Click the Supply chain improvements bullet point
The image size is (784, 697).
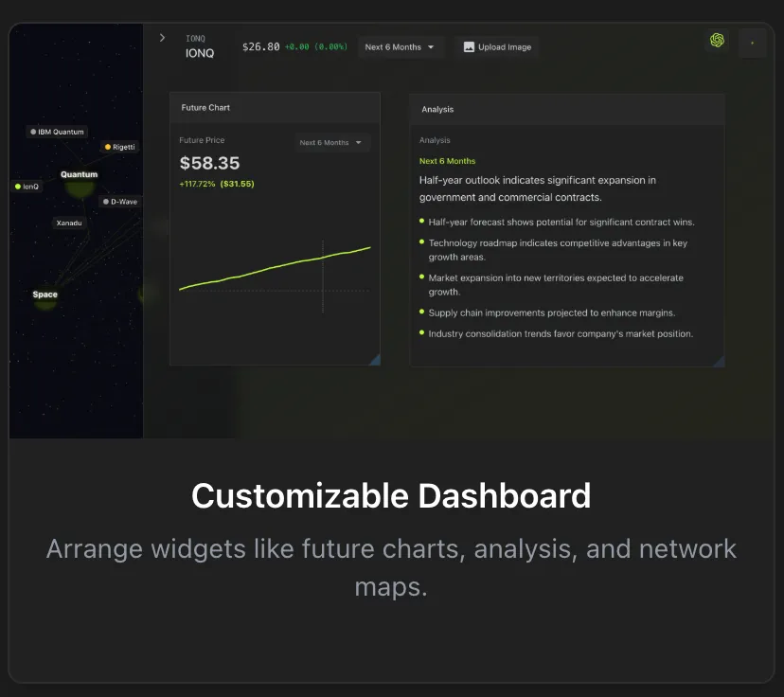[x=551, y=313]
